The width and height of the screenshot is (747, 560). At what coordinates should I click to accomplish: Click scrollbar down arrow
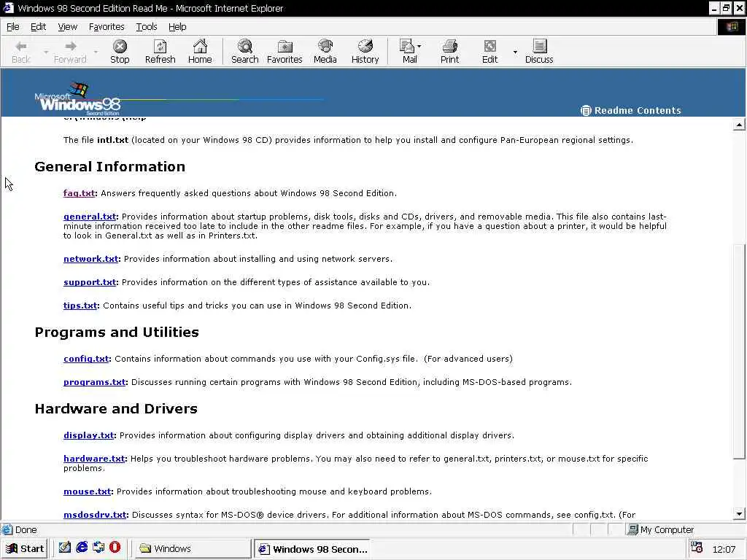(x=739, y=514)
